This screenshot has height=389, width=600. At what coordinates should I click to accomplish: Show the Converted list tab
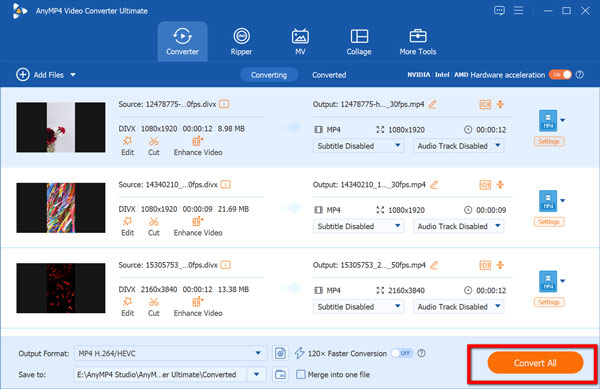(329, 75)
